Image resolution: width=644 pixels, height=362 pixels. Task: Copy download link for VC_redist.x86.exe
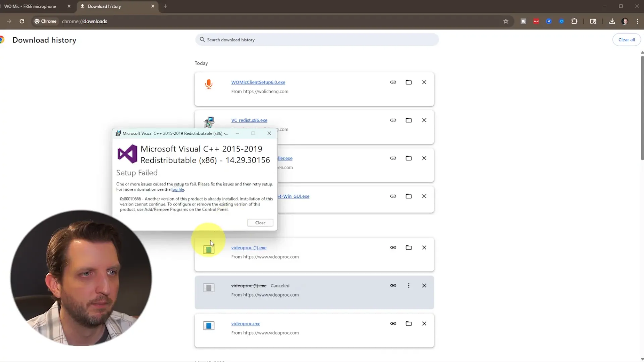393,120
